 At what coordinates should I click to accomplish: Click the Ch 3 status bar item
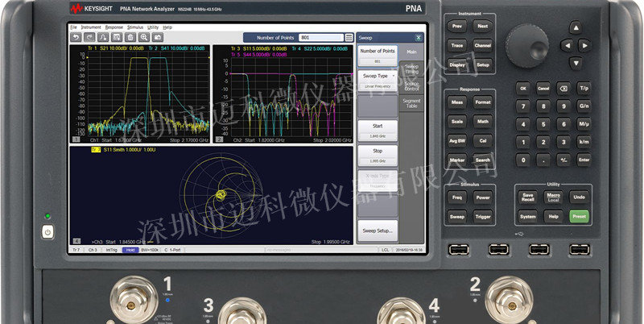[x=93, y=250]
